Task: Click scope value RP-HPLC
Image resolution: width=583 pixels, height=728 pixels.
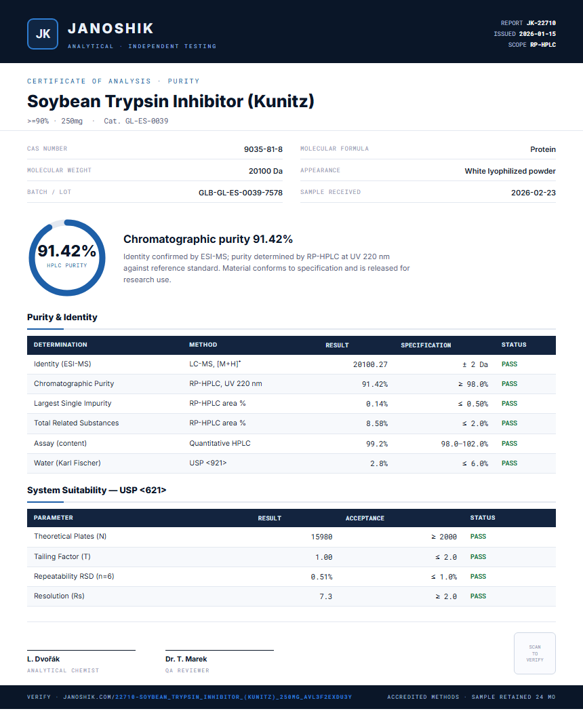Action: pos(542,45)
